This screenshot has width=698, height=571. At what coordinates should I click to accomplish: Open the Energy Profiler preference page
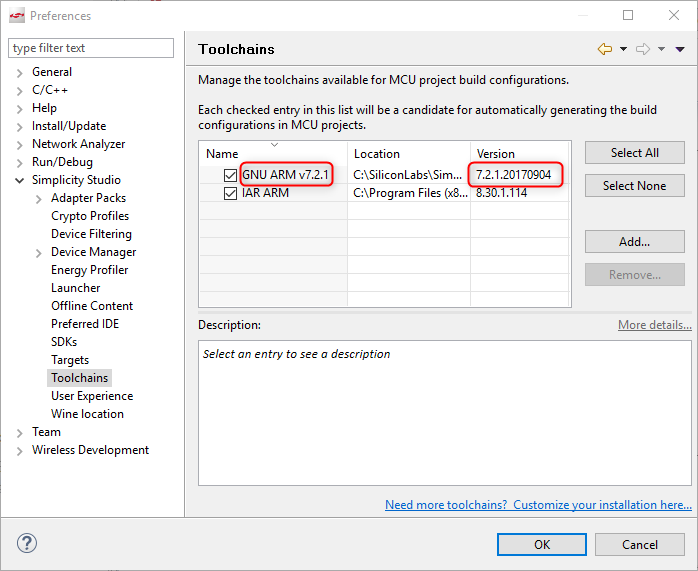click(89, 270)
